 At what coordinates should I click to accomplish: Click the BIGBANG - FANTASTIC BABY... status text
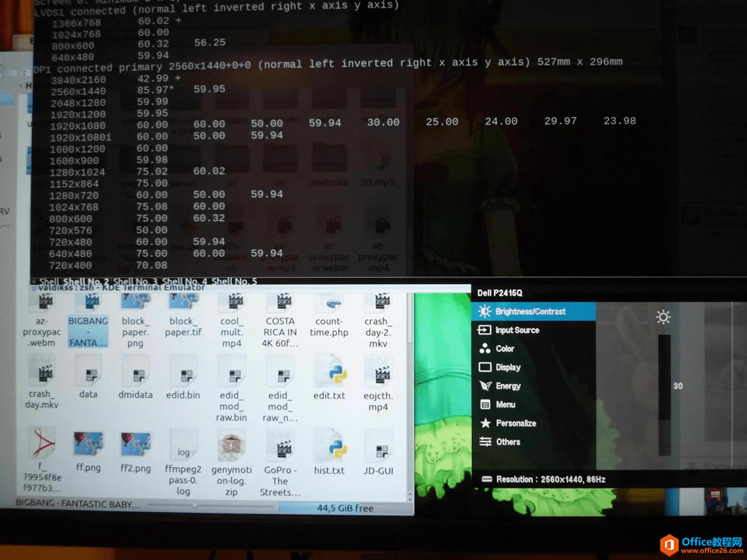point(78,504)
